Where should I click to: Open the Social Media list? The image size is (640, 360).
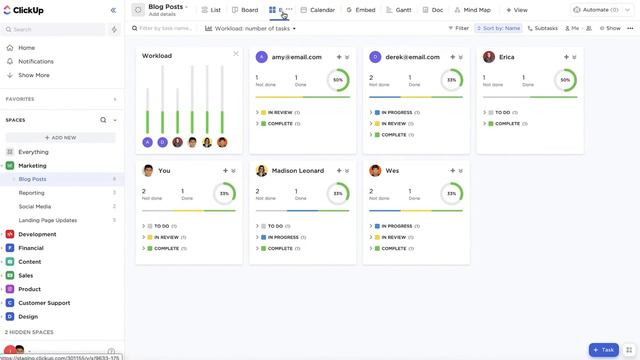click(35, 207)
